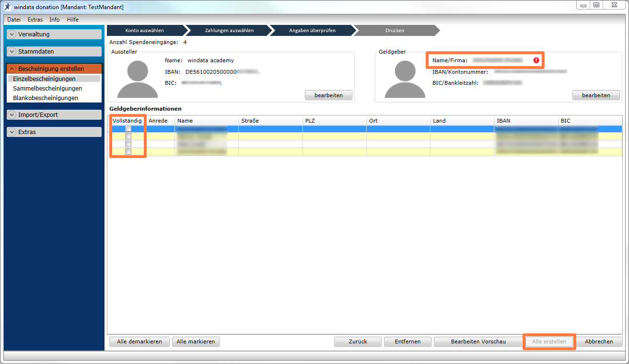
Task: Minimize the windata donation window
Action: click(x=583, y=5)
